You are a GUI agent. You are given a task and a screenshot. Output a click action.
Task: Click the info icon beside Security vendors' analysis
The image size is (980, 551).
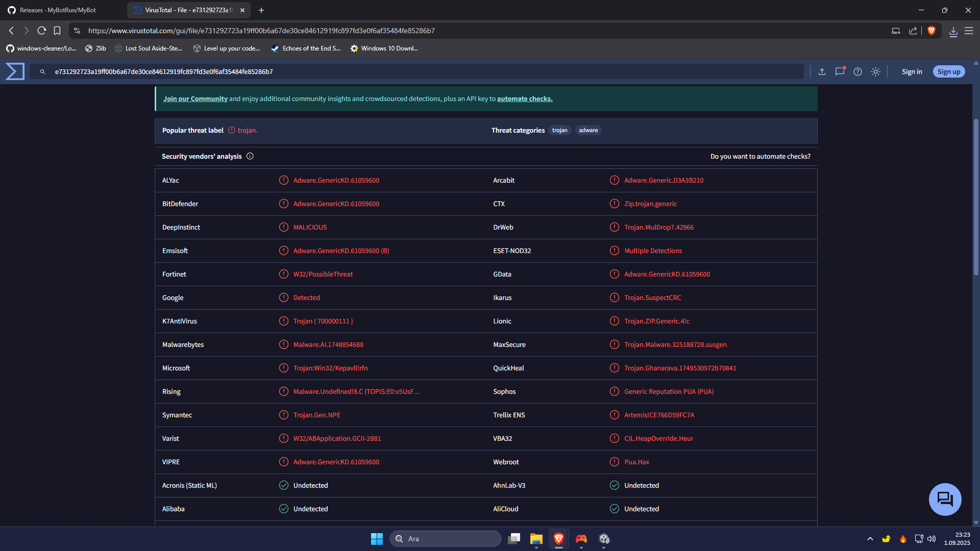click(250, 156)
